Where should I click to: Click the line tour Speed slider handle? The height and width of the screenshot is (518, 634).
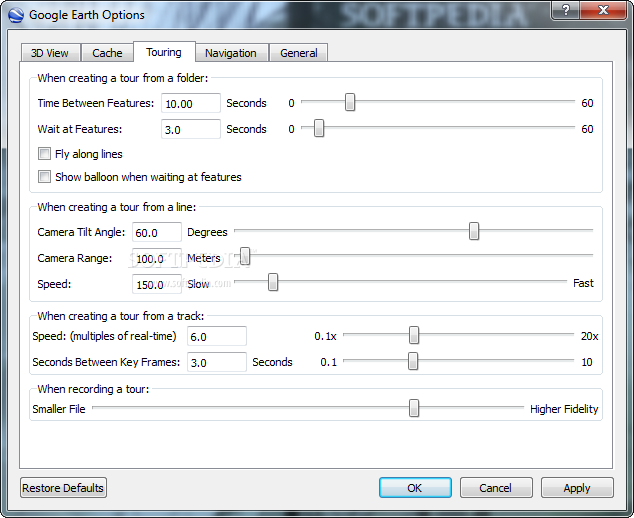[x=273, y=282]
